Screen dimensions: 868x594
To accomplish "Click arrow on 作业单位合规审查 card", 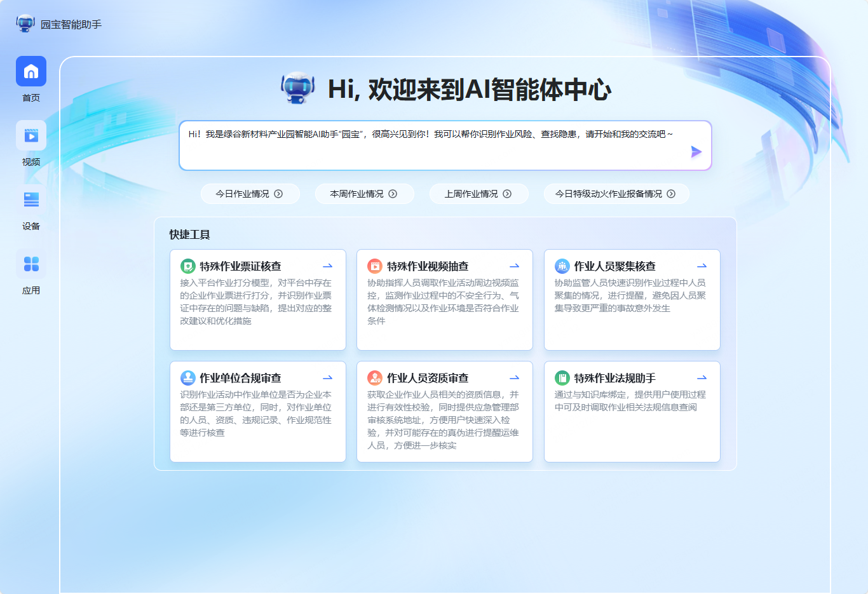I will point(328,378).
